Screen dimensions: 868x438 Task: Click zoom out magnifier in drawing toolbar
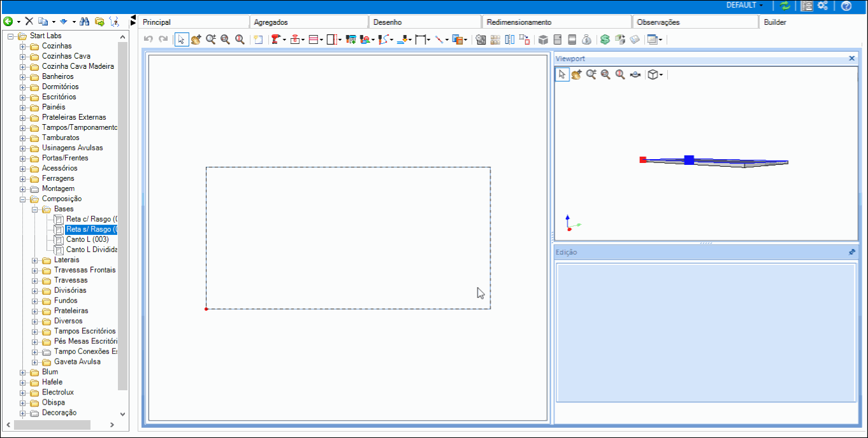pos(225,39)
